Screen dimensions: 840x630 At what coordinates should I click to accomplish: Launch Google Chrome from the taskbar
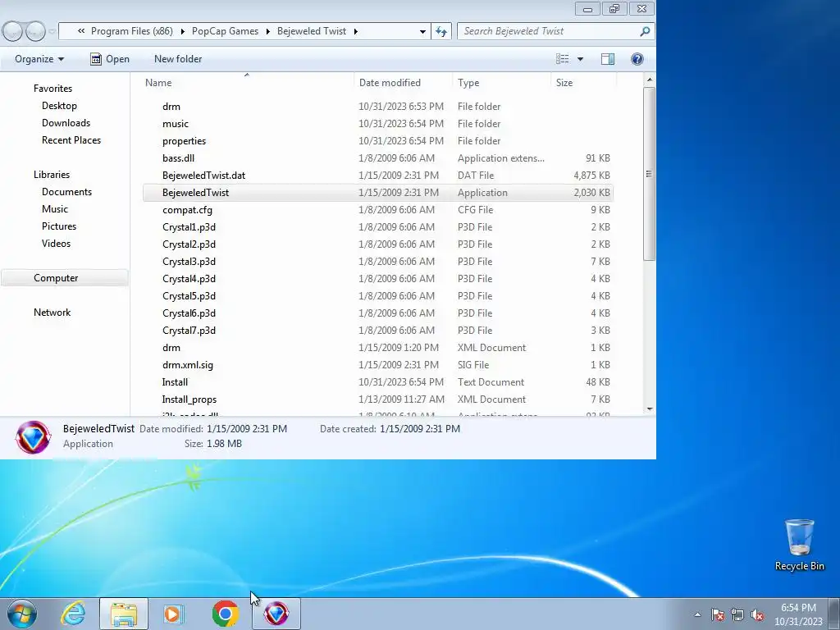coord(226,614)
